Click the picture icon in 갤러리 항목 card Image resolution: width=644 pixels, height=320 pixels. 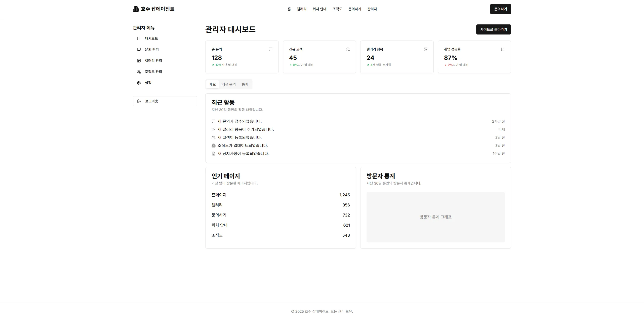click(x=425, y=49)
